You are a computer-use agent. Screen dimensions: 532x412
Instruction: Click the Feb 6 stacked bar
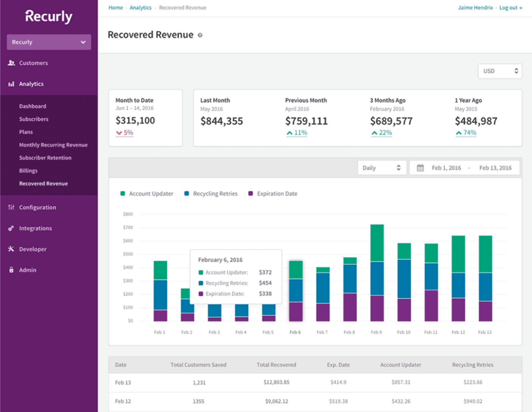coord(296,291)
